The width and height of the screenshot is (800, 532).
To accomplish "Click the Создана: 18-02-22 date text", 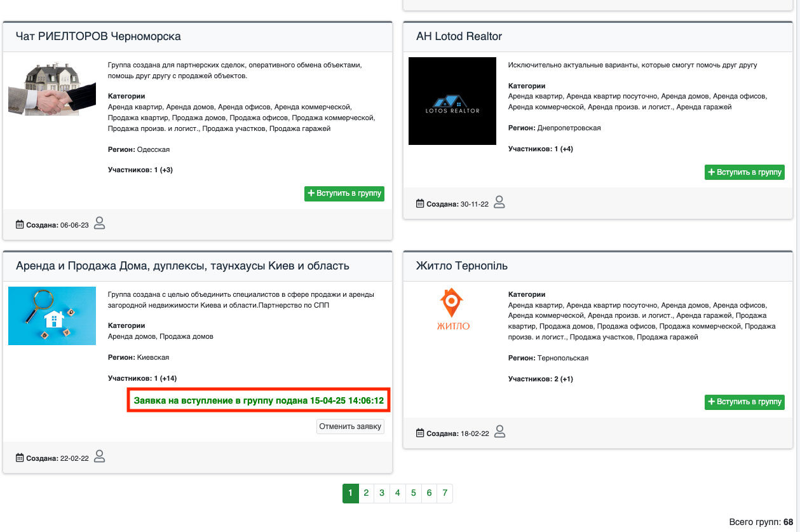I will coord(458,434).
